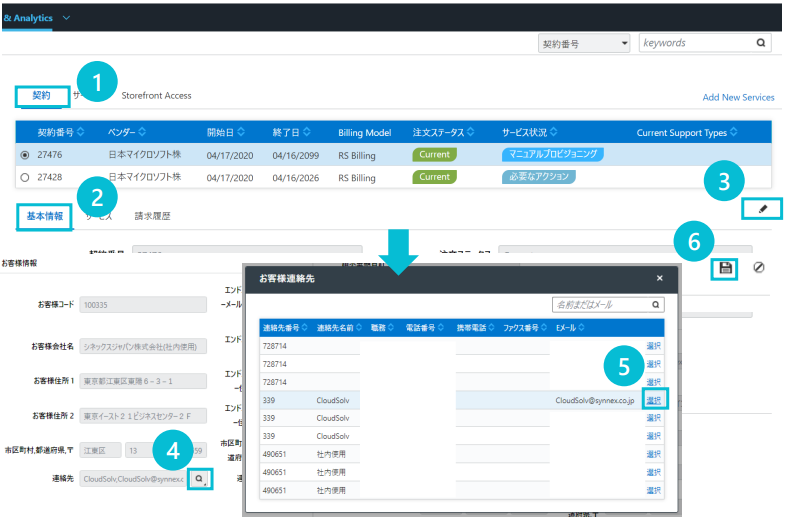Screen dimensions: 787x522
Task: Select the radio button for contract 27476
Action: point(25,155)
